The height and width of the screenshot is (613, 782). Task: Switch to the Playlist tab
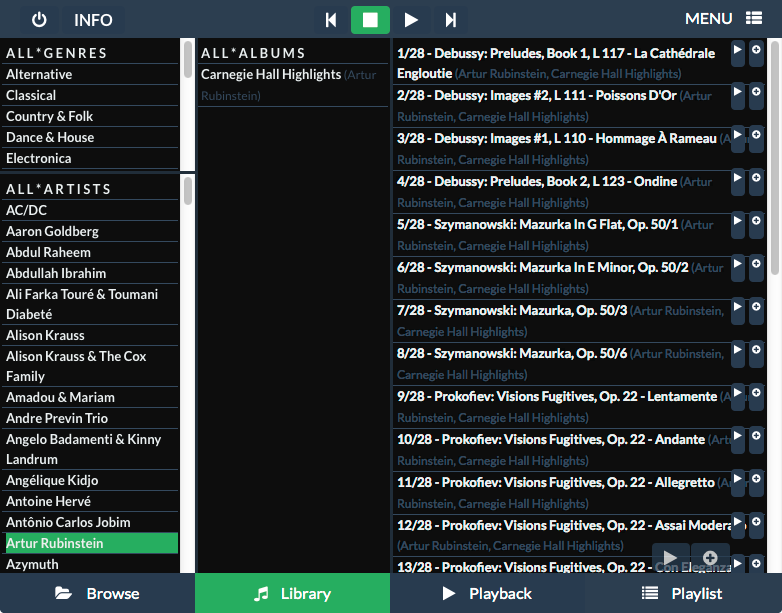point(683,593)
